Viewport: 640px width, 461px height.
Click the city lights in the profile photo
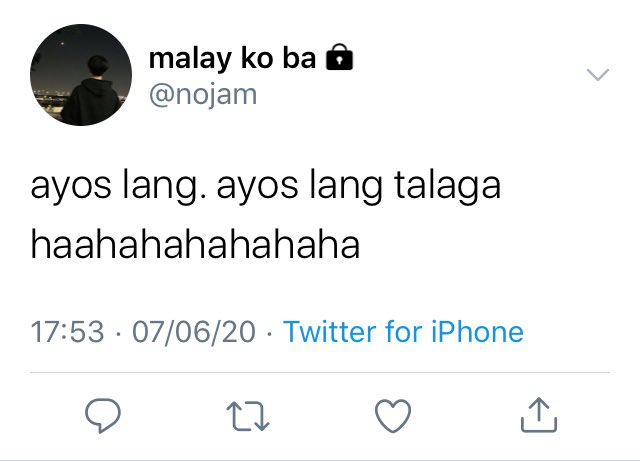51,98
